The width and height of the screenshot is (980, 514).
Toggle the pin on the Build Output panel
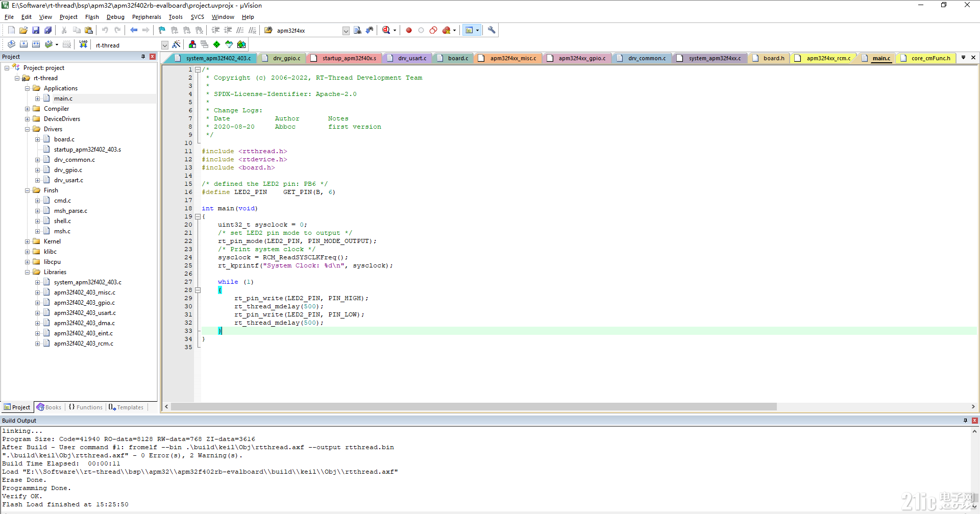tap(965, 421)
